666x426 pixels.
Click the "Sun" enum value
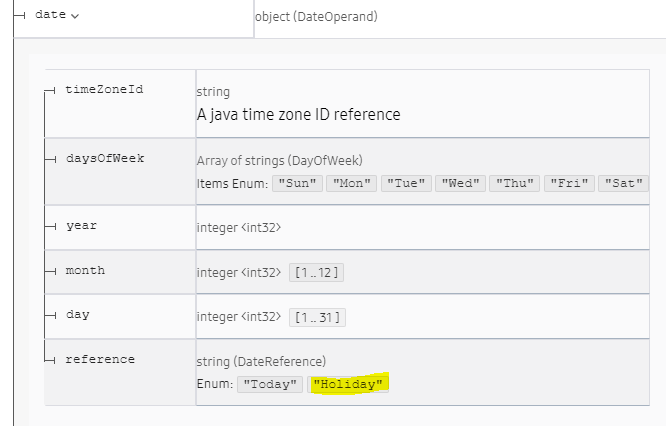[x=297, y=183]
